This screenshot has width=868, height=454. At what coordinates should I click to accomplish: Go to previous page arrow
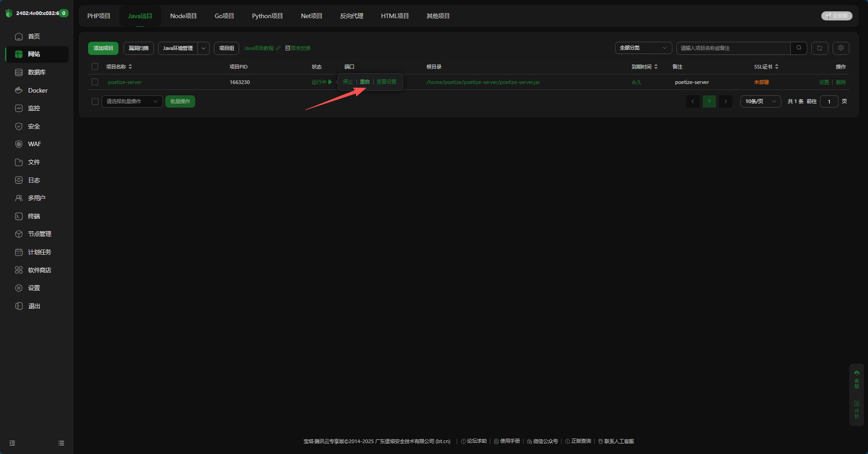[693, 101]
